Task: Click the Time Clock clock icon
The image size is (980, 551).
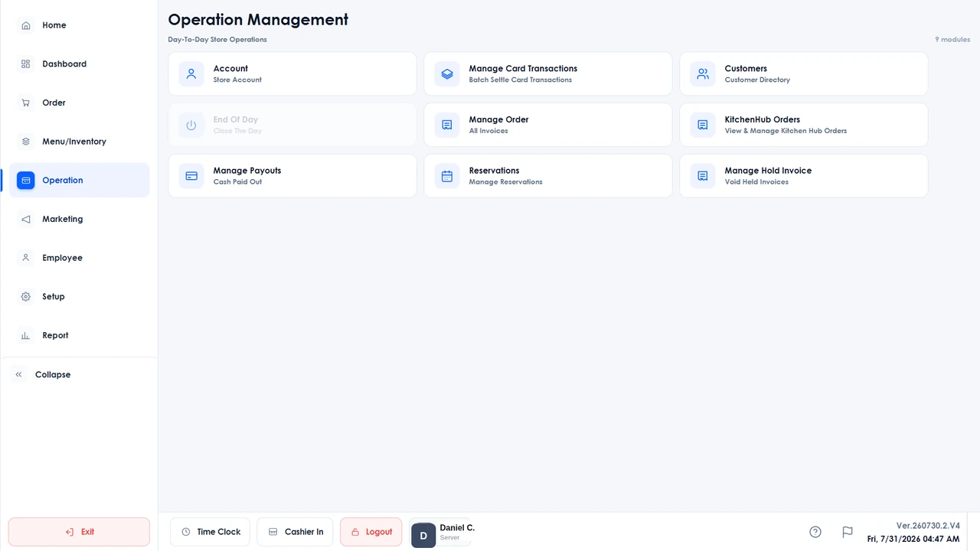Action: pos(186,532)
